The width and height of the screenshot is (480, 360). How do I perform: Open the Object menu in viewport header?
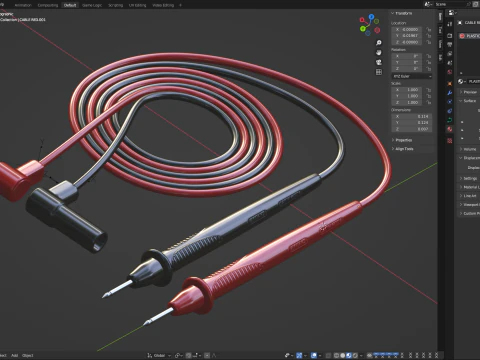pyautogui.click(x=28, y=355)
